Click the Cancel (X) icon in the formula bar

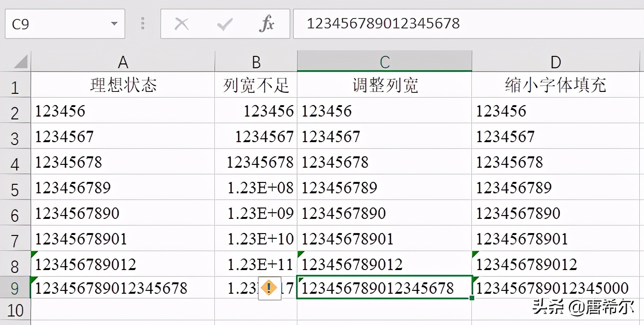click(x=183, y=24)
